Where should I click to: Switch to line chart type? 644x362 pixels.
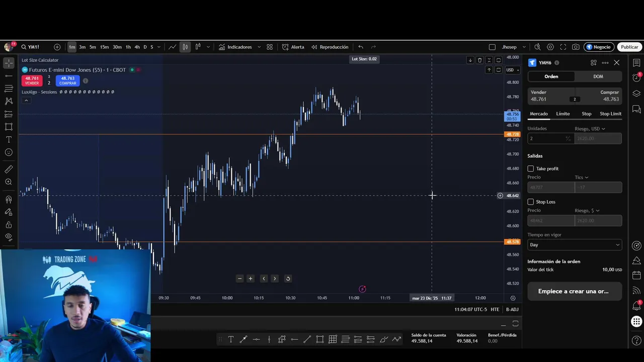click(x=172, y=47)
